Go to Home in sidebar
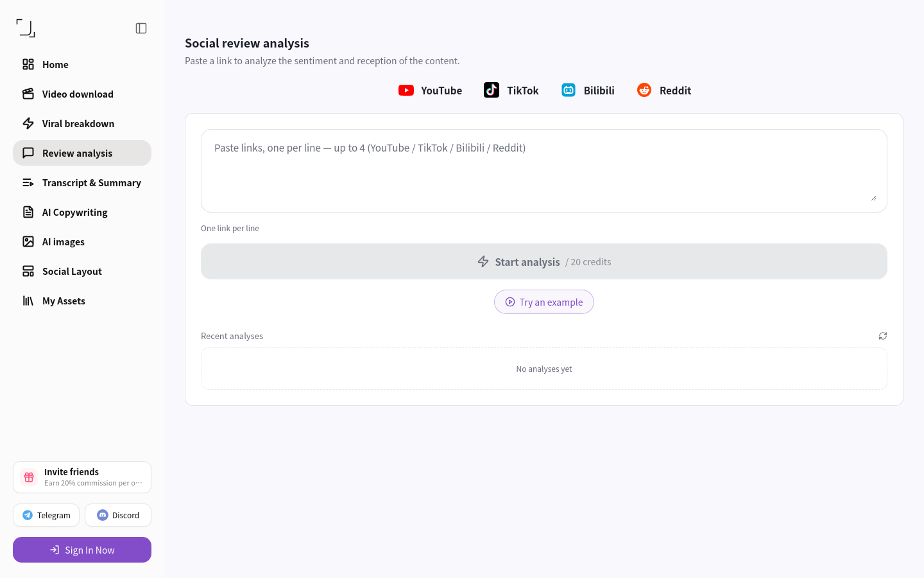Screen dimensions: 924x578 pyautogui.click(x=82, y=64)
